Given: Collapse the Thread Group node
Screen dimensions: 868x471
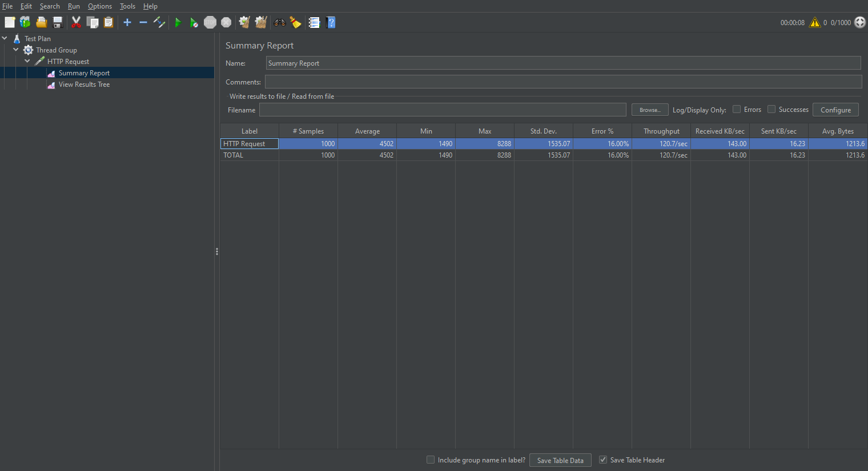Looking at the screenshot, I should tap(16, 50).
